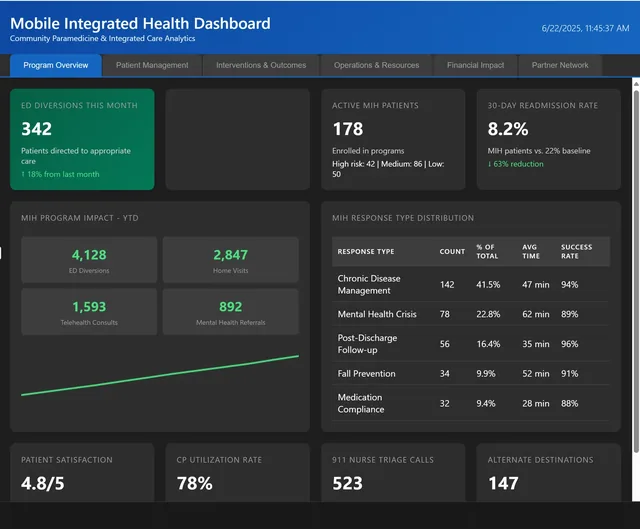Viewport: 640px width, 529px height.
Task: Click the 4,128 ED Diversions tile
Action: (x=89, y=260)
